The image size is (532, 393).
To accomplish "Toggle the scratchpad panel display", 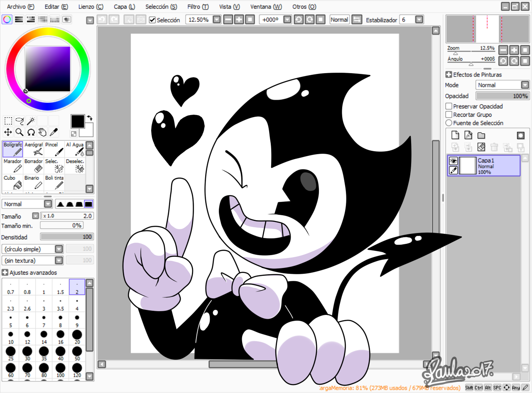I will 66,20.
